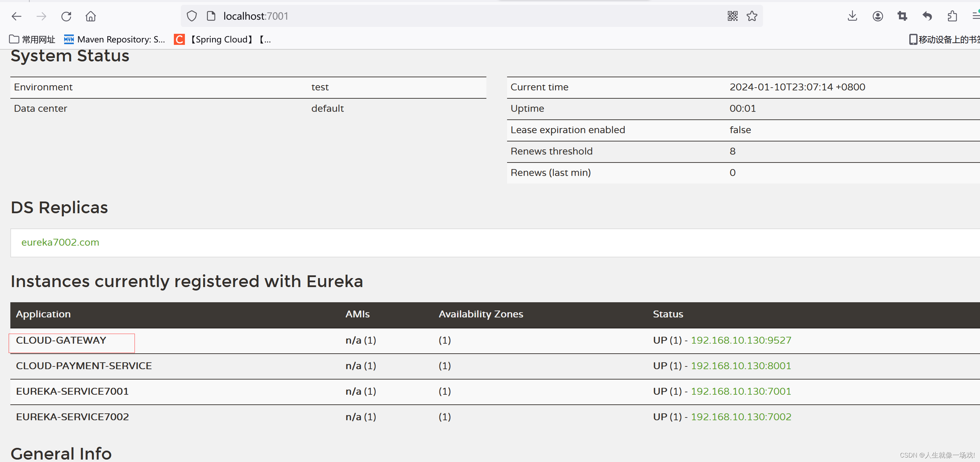Go back to the previous page
The image size is (980, 462).
click(x=17, y=16)
